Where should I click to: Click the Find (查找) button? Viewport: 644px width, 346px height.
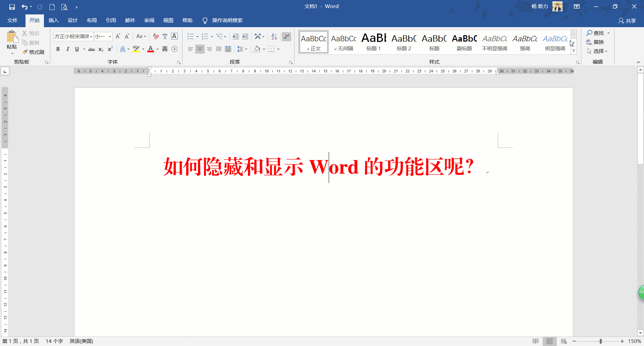(595, 33)
